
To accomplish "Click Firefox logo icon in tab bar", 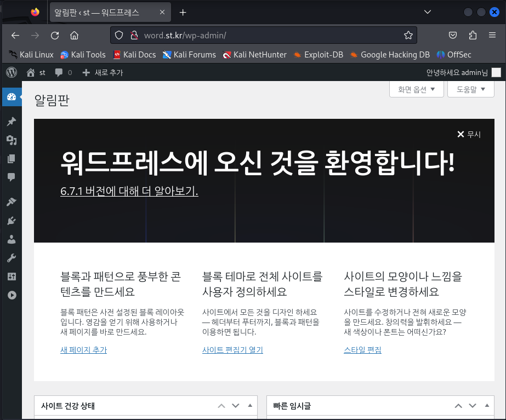I will 35,12.
